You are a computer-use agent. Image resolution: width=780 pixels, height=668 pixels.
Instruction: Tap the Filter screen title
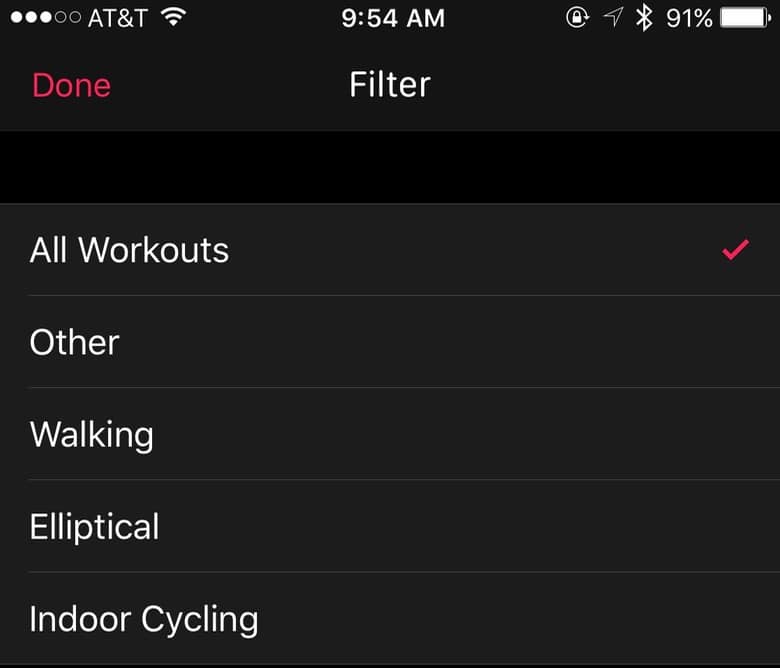click(x=390, y=85)
